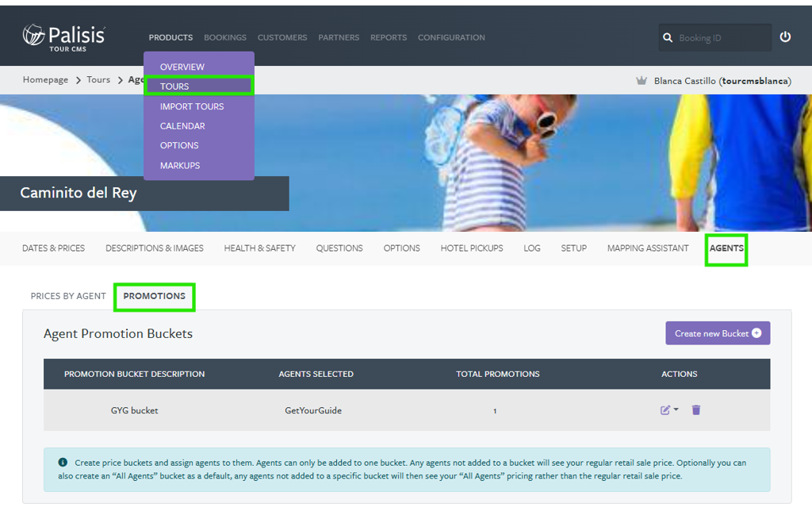This screenshot has width=812, height=519.
Task: Click Actions column header
Action: pos(679,374)
